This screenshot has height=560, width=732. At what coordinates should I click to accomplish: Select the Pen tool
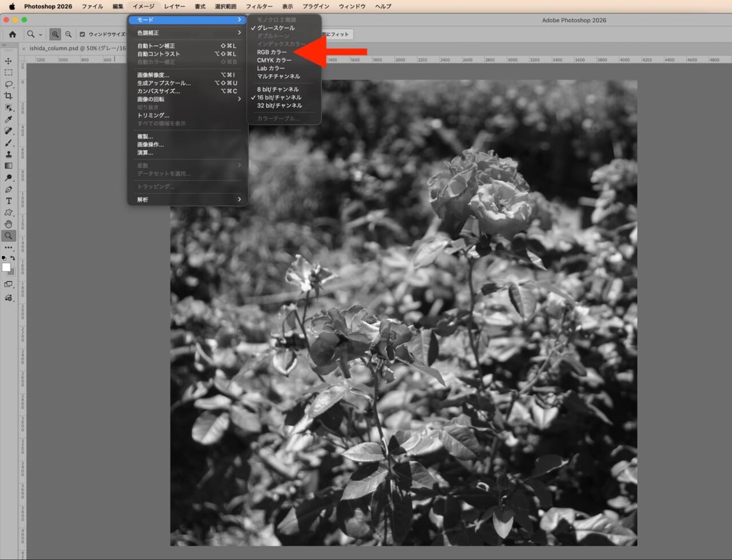point(8,189)
